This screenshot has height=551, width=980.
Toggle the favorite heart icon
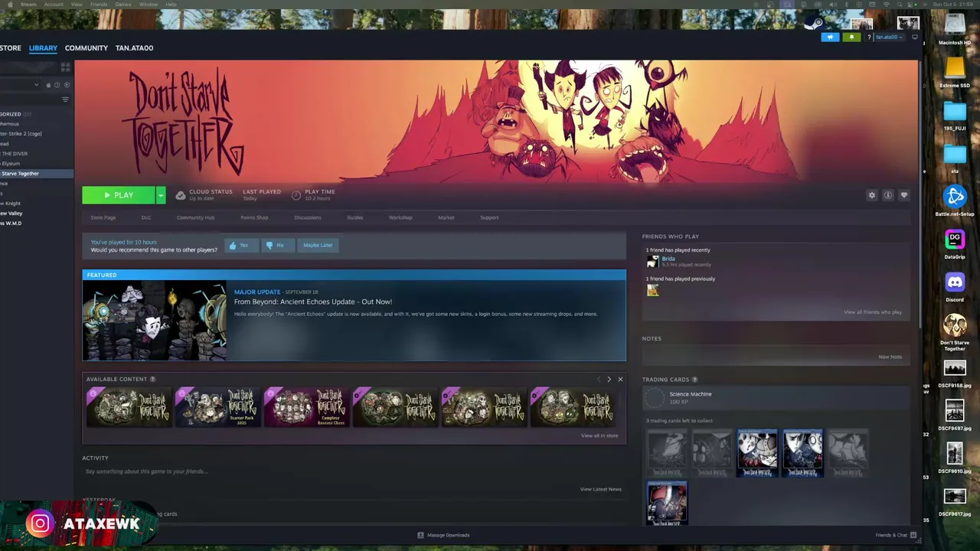(x=904, y=195)
